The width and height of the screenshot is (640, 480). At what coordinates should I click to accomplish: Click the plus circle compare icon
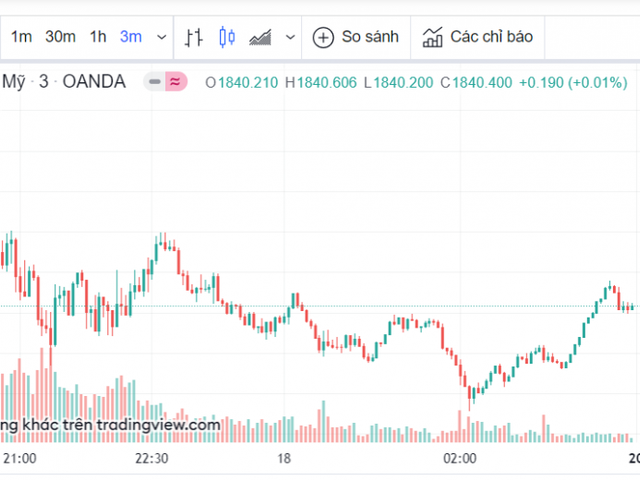point(323,38)
